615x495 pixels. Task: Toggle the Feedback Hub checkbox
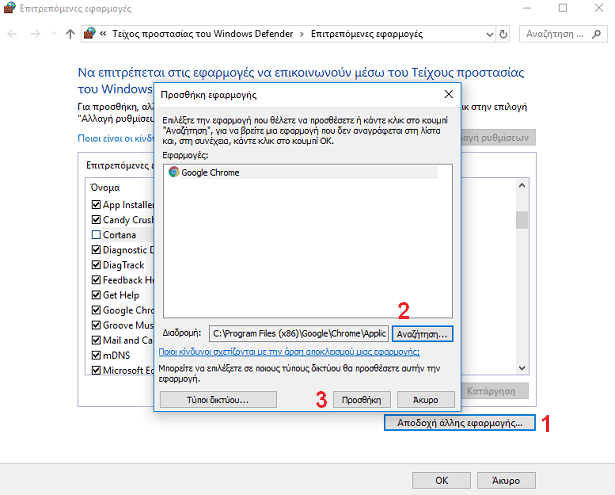click(x=96, y=280)
